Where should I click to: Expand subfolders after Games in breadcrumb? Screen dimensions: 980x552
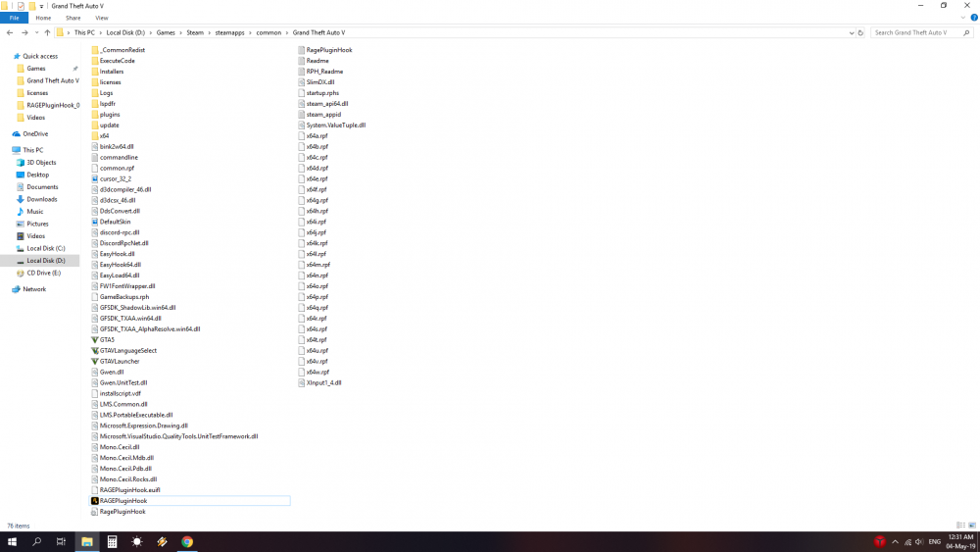(180, 32)
